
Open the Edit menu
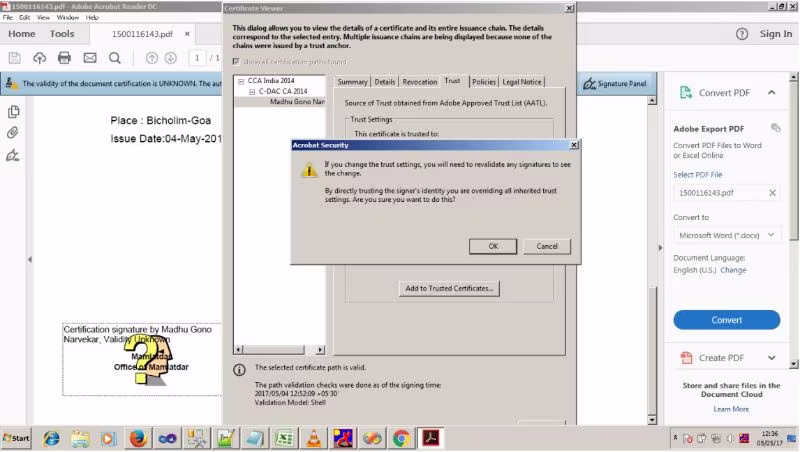(x=24, y=17)
